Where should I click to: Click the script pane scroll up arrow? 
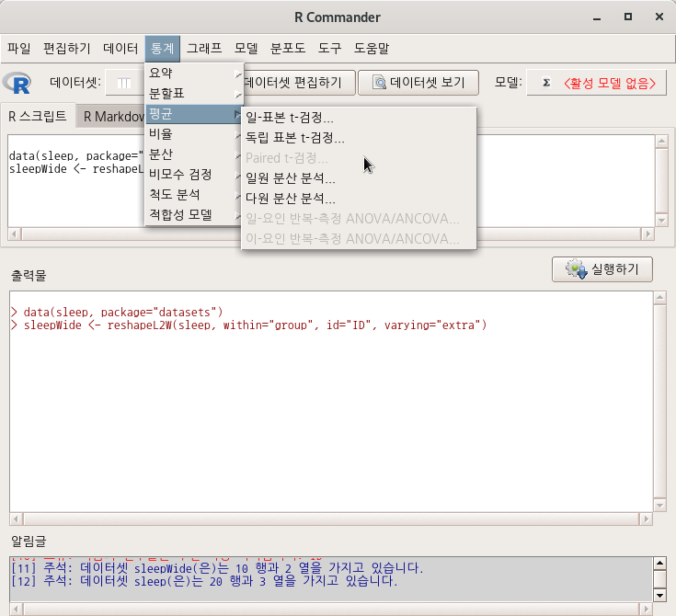coord(661,142)
